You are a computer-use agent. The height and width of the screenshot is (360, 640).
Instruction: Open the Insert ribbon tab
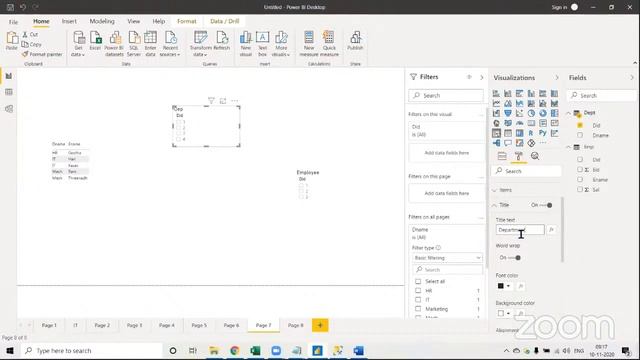[69, 21]
